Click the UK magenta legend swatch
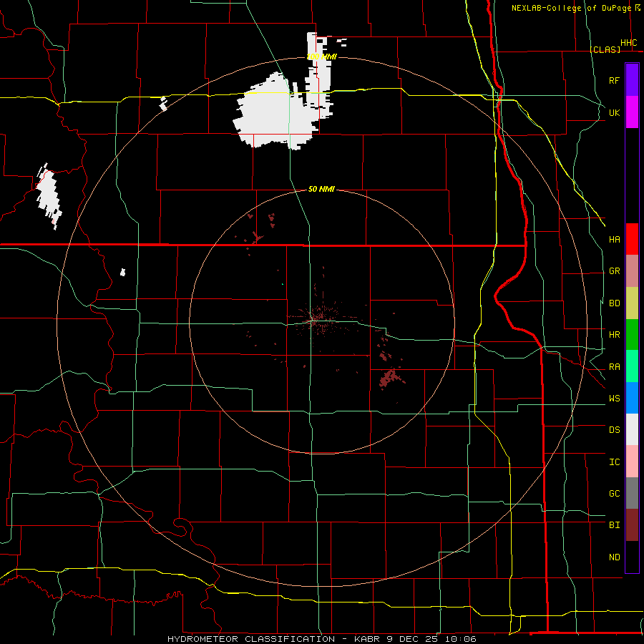 pos(632,112)
